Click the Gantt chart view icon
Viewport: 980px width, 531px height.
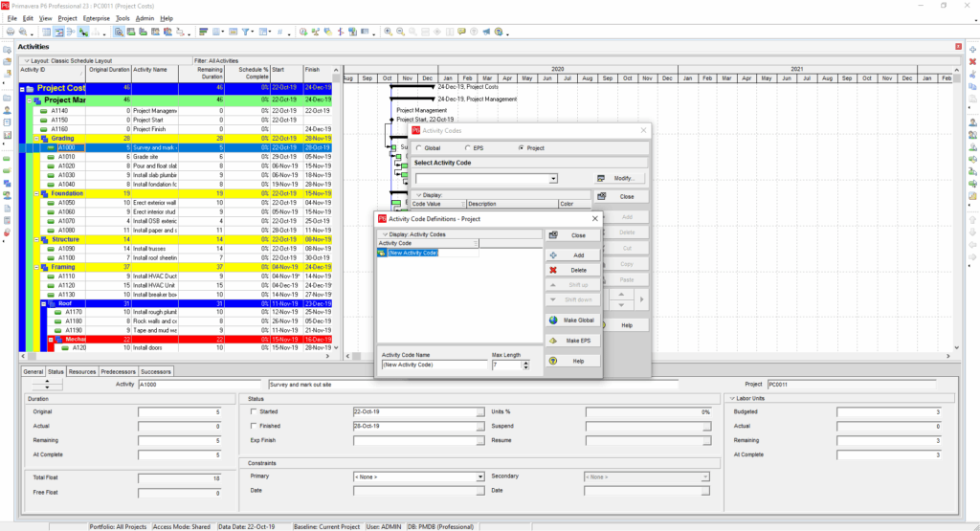pyautogui.click(x=58, y=32)
